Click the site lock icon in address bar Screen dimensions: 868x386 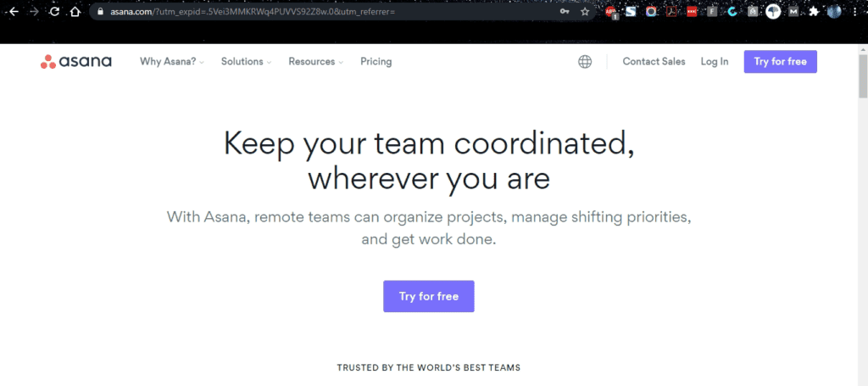(100, 12)
